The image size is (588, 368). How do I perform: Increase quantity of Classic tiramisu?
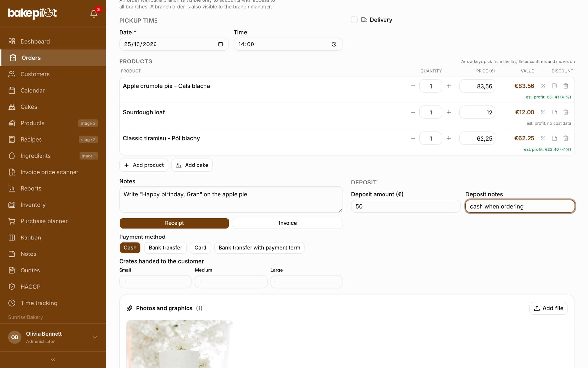click(449, 138)
